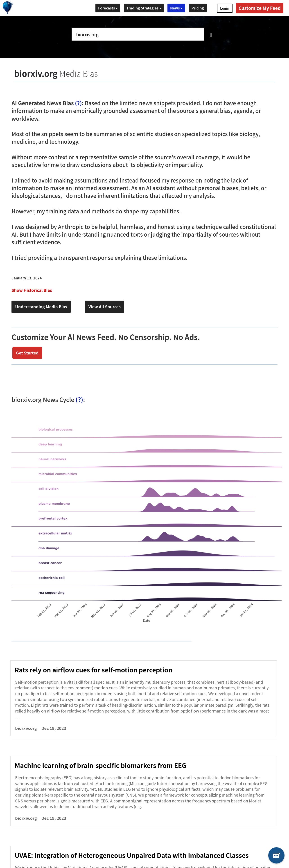Click the balloon logo icon
Image resolution: width=289 pixels, height=868 pixels.
coord(7,7)
